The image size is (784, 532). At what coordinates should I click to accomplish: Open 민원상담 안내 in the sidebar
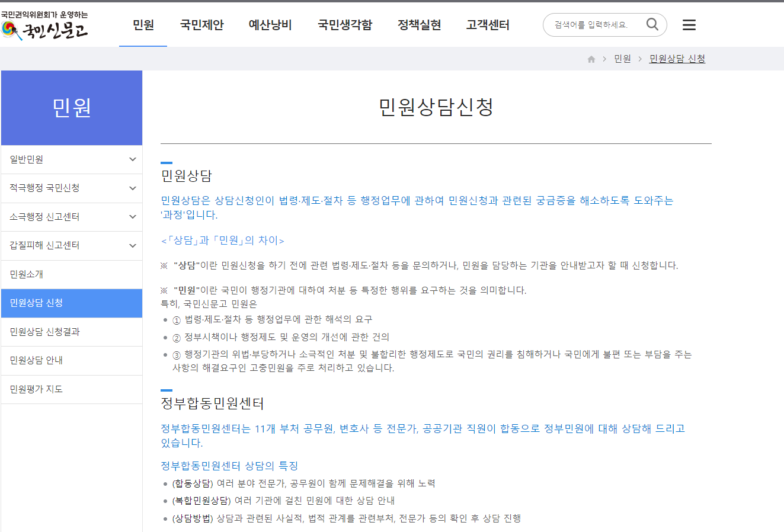[71, 360]
